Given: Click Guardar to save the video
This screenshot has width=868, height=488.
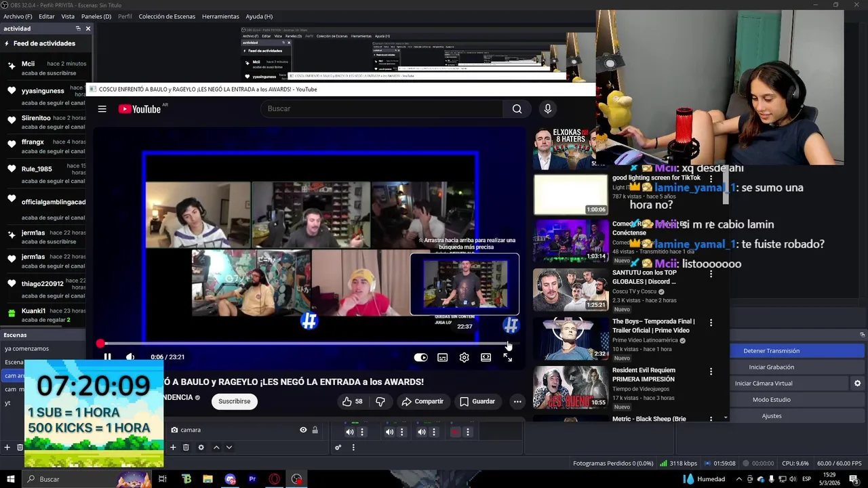Looking at the screenshot, I should coord(477,401).
